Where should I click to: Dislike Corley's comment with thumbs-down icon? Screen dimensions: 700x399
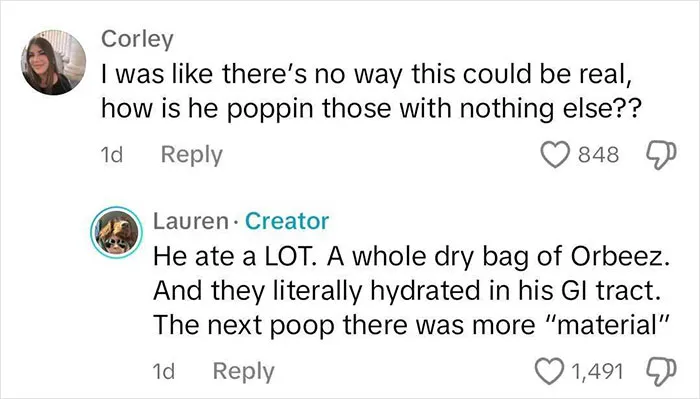click(662, 155)
